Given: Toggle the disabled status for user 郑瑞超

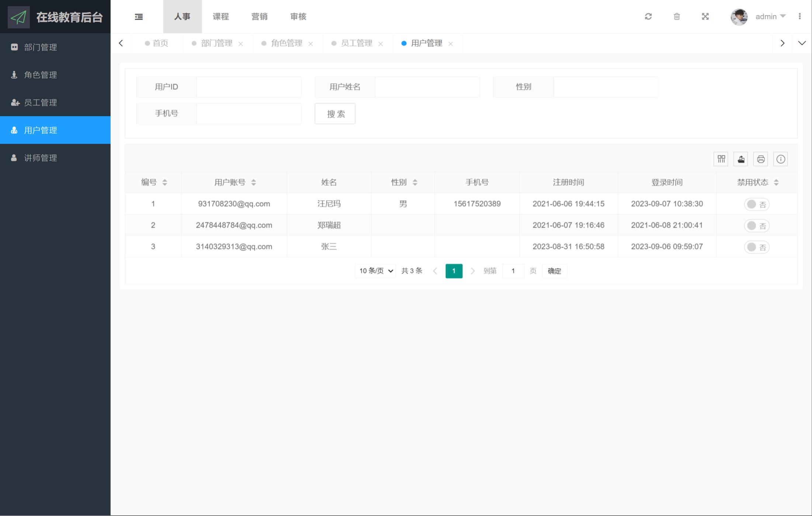Looking at the screenshot, I should [x=756, y=226].
